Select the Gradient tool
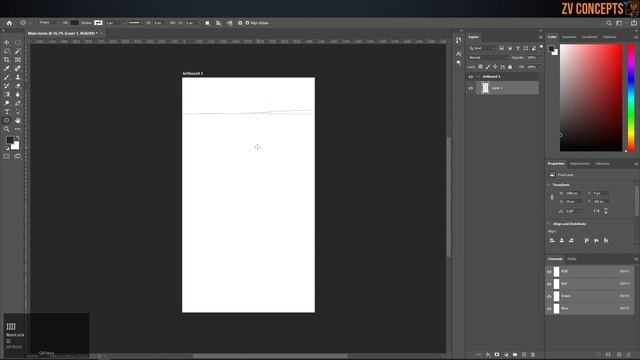The width and height of the screenshot is (640, 360). tap(7, 94)
